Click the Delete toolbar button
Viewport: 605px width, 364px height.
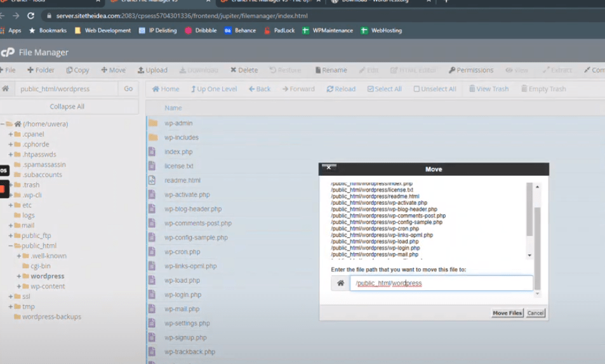[x=244, y=70]
